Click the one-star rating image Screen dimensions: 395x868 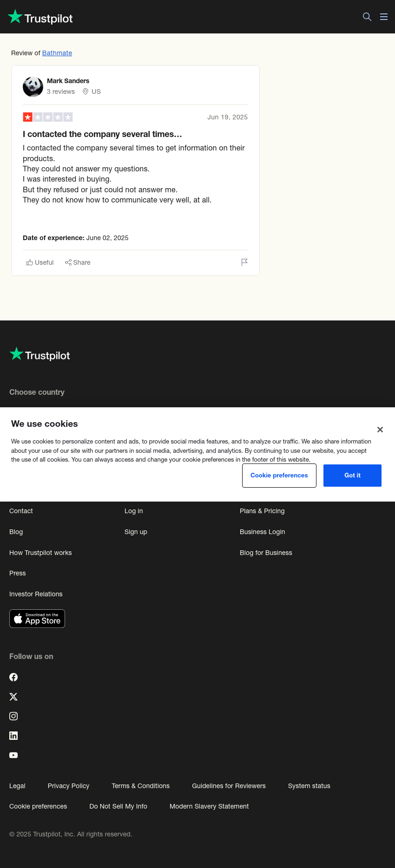point(48,117)
